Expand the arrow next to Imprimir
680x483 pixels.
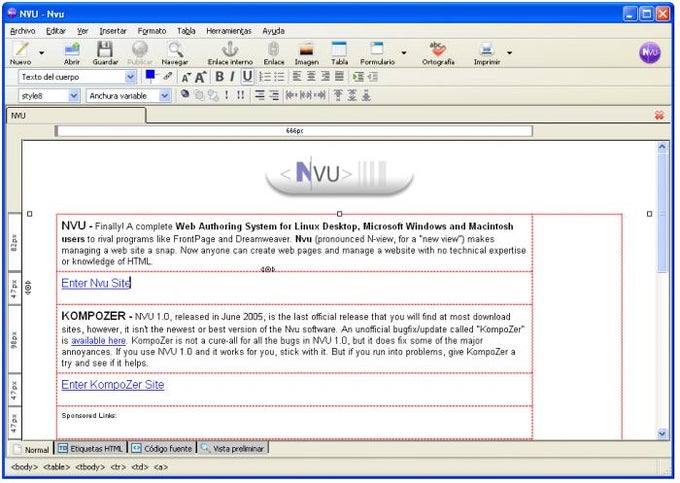pyautogui.click(x=510, y=53)
